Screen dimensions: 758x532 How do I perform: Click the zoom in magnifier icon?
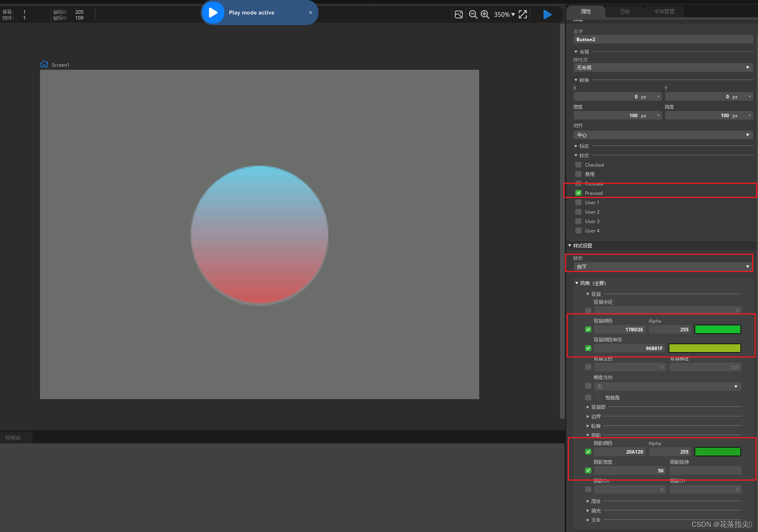(x=485, y=15)
